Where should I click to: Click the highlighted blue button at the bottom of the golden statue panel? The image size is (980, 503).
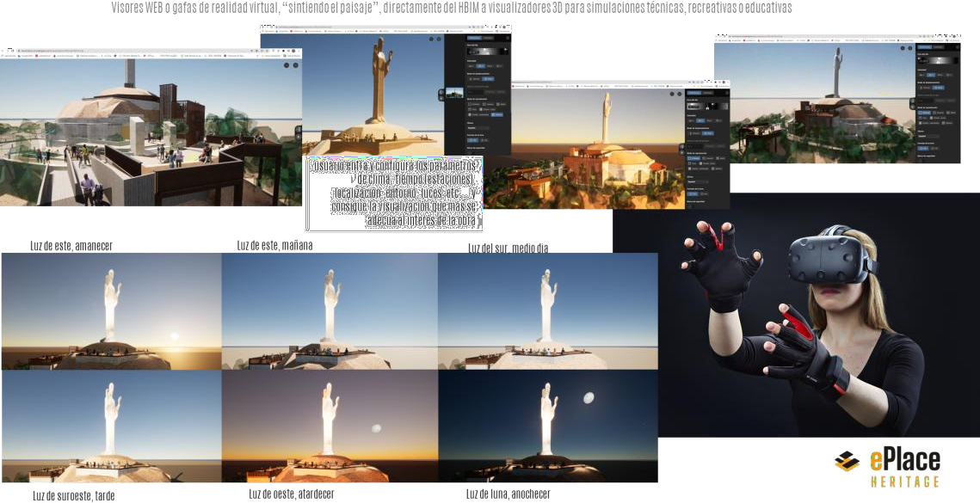[x=472, y=142]
